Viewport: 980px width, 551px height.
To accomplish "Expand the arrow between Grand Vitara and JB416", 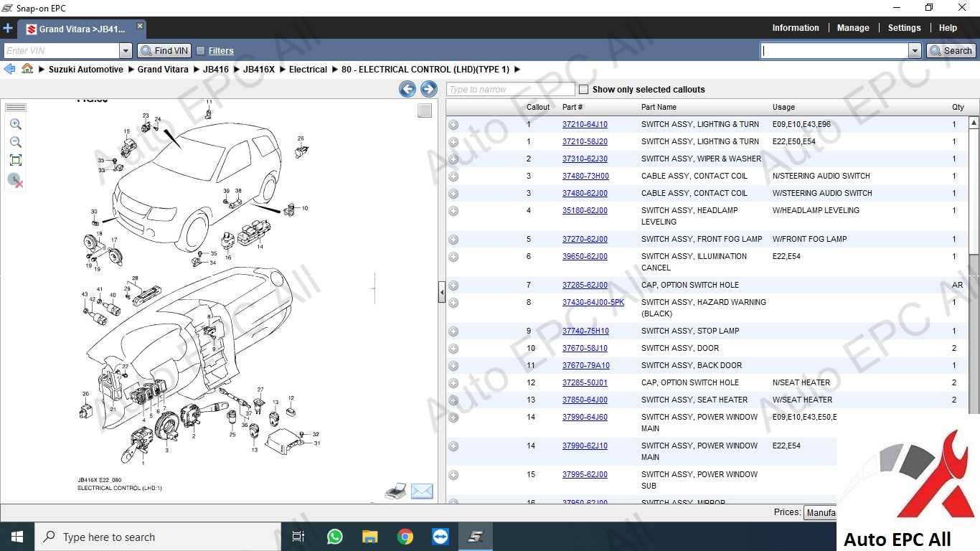I will tap(196, 70).
